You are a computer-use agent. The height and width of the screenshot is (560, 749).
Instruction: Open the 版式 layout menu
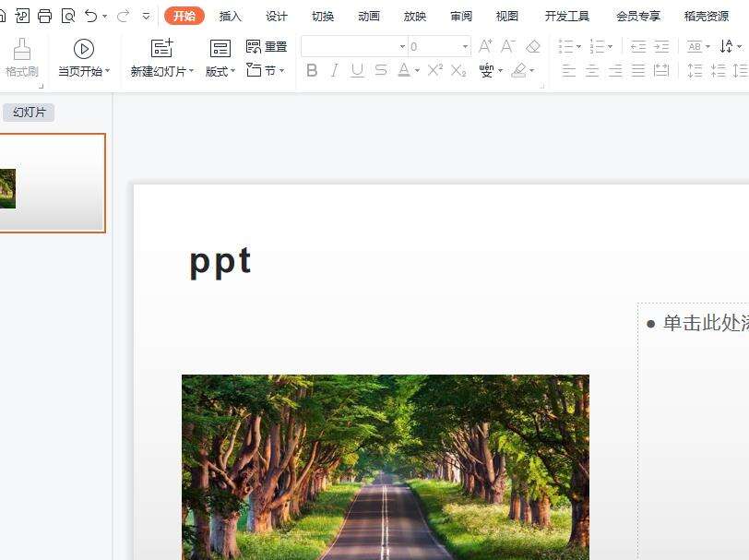point(220,58)
